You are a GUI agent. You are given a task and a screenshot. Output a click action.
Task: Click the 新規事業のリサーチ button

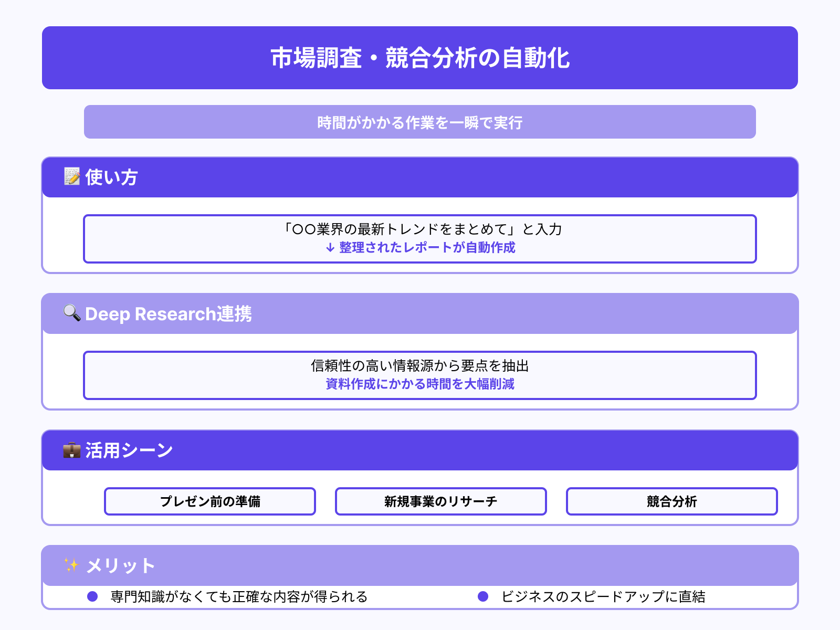(440, 501)
